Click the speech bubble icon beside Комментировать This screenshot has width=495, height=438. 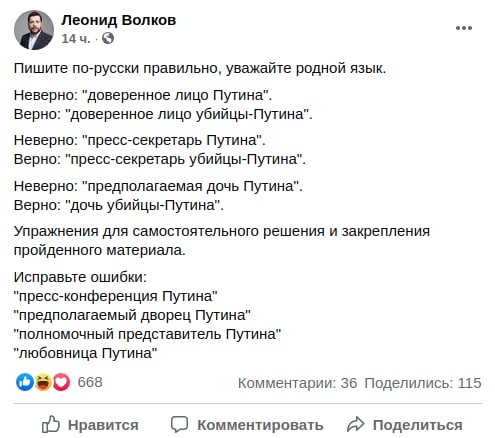pyautogui.click(x=180, y=424)
